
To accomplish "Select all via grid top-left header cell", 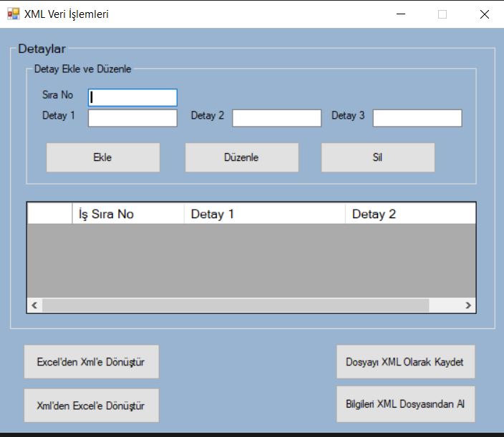I will tap(50, 214).
